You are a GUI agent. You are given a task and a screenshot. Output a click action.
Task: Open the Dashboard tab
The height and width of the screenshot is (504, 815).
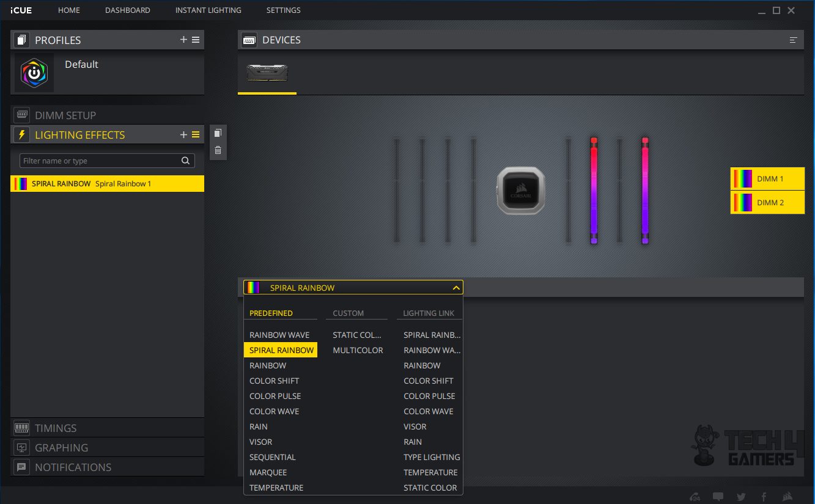[x=128, y=10]
